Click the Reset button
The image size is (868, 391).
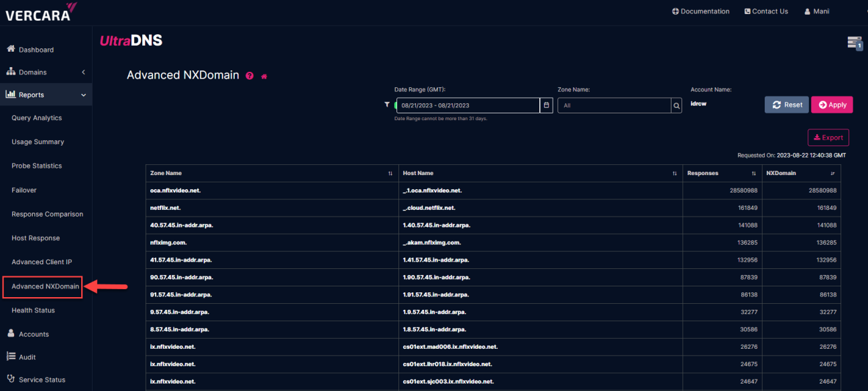[x=787, y=105]
